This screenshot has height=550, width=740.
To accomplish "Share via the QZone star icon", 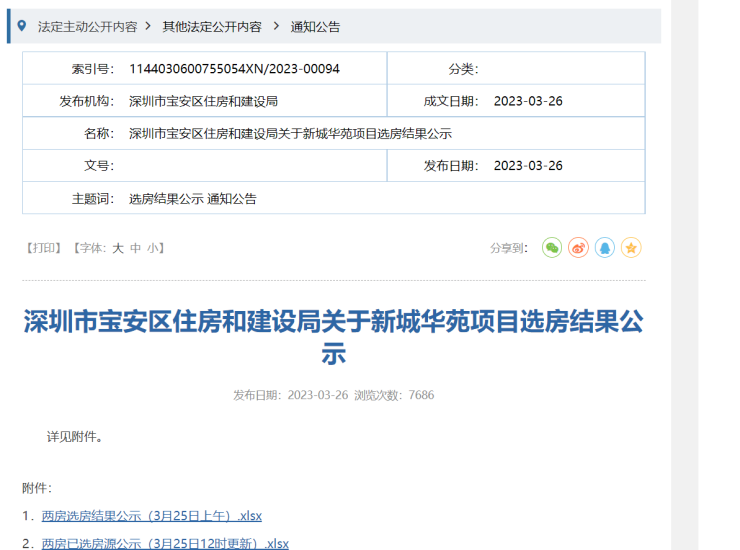I will (x=631, y=248).
